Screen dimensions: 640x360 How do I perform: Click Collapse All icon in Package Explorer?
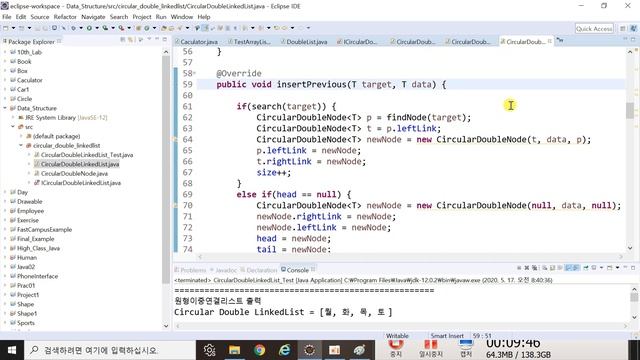point(122,40)
